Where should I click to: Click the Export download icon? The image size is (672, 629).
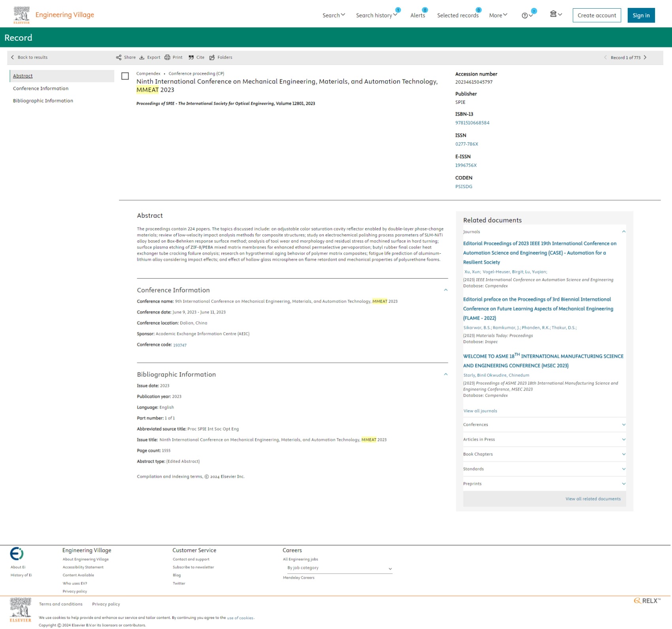coord(142,58)
